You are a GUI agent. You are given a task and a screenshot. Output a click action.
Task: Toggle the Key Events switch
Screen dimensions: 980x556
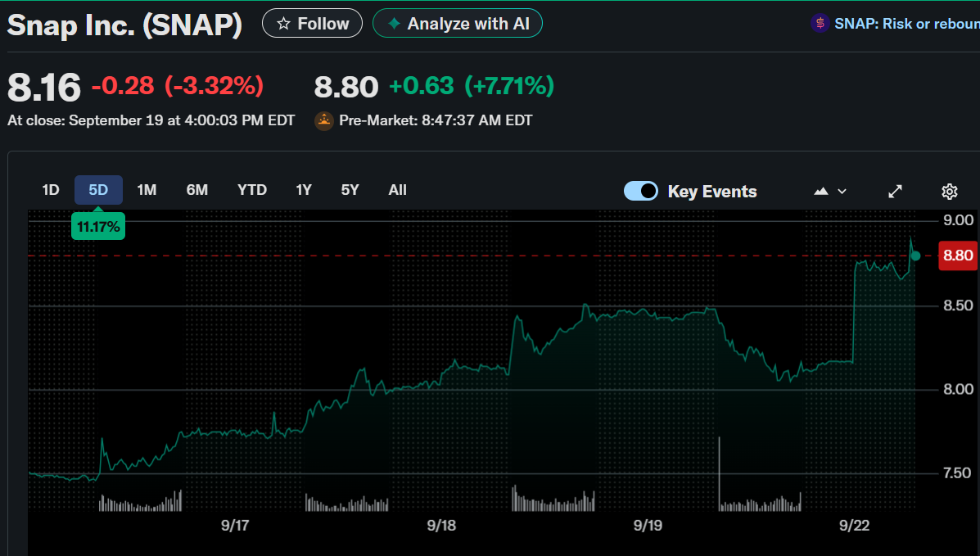(640, 191)
